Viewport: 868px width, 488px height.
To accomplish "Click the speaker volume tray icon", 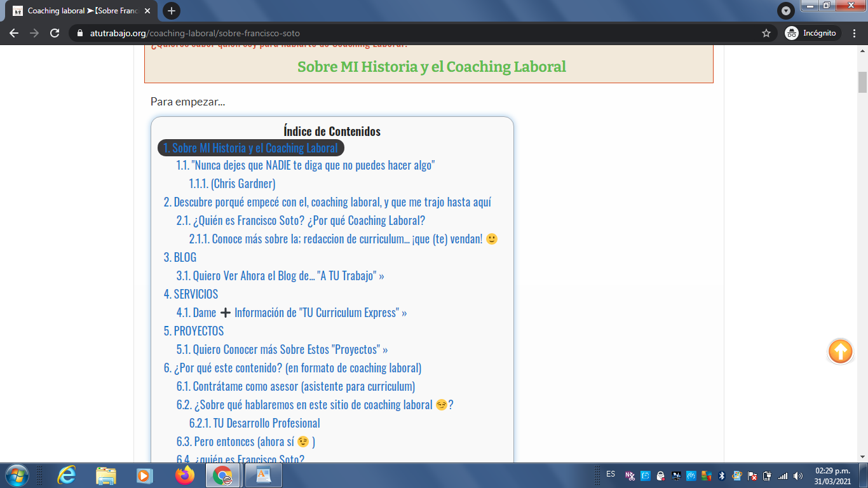I will [797, 475].
